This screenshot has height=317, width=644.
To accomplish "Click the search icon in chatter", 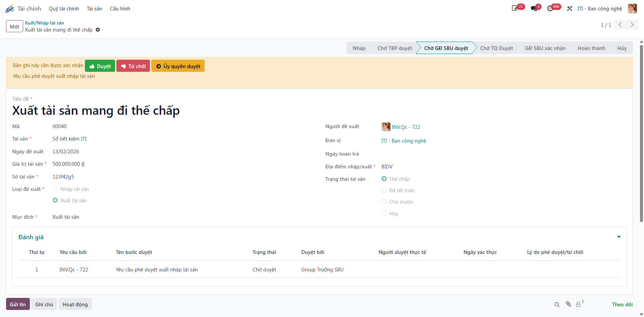I will click(x=557, y=305).
